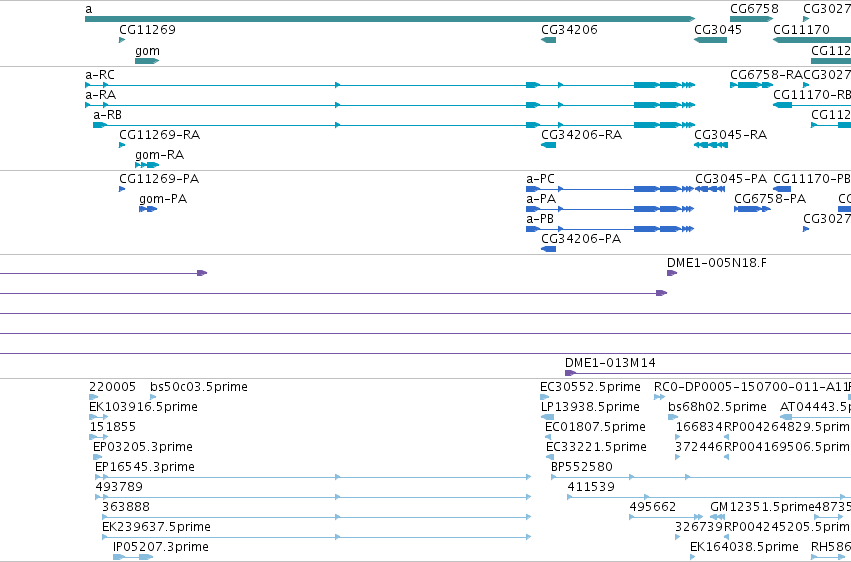The height and width of the screenshot is (562, 851).
Task: Click the long teal 'a' gene bar
Action: (390, 19)
